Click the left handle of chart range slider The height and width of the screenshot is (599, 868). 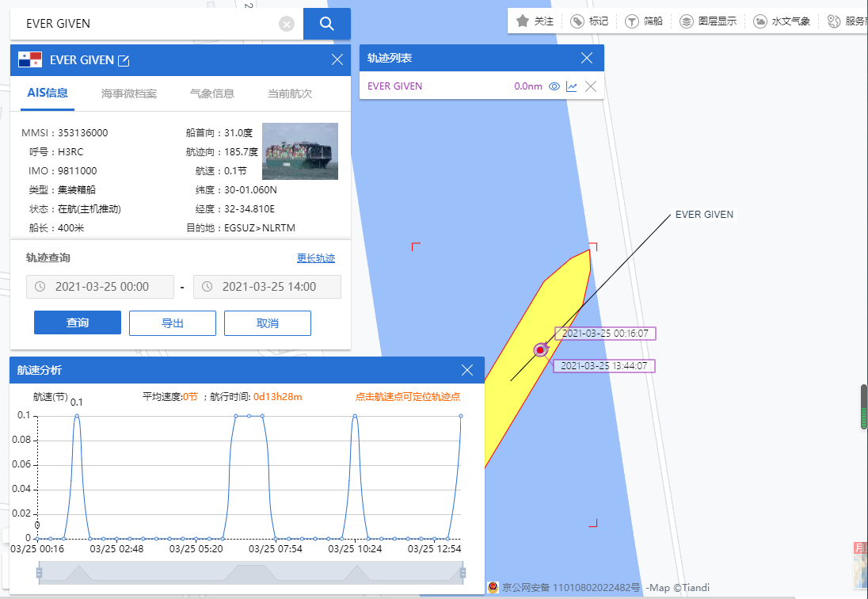40,572
